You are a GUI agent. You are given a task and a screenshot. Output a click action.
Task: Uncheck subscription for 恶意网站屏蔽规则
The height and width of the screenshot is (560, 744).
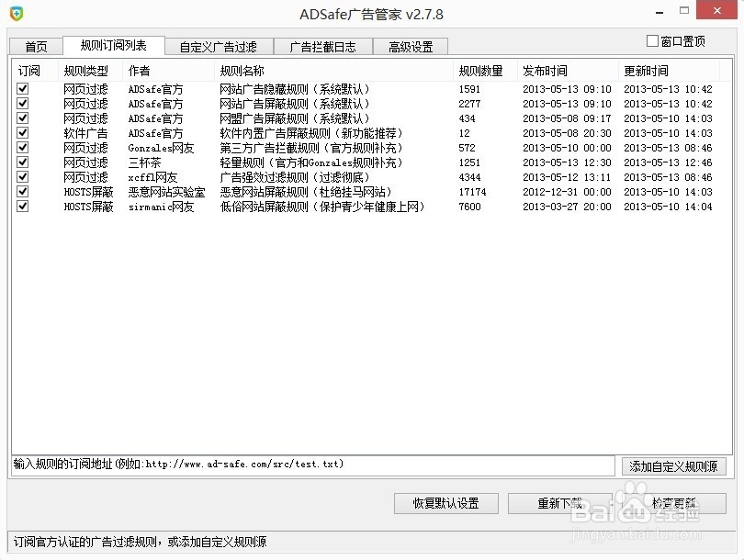tap(22, 192)
